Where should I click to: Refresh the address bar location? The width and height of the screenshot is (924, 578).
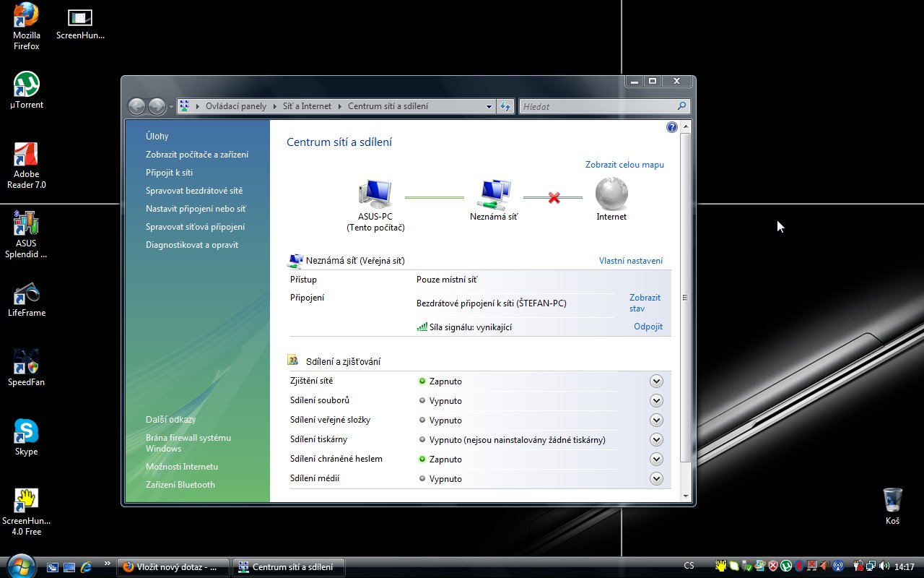coord(506,106)
